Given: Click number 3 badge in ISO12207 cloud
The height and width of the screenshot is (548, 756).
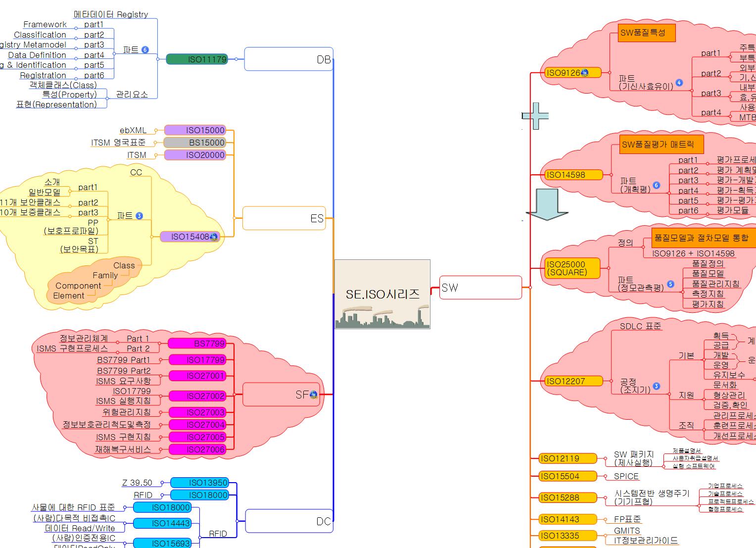Looking at the screenshot, I should 657,386.
